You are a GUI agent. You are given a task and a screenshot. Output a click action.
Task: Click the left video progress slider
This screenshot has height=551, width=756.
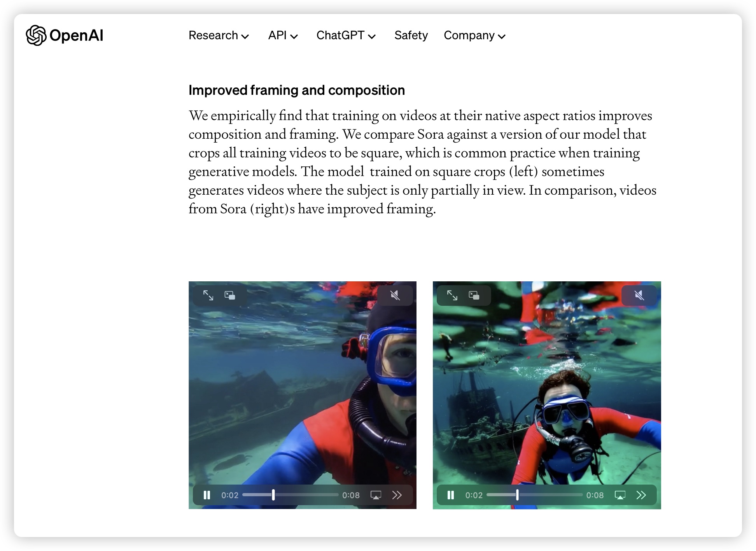[x=290, y=495]
